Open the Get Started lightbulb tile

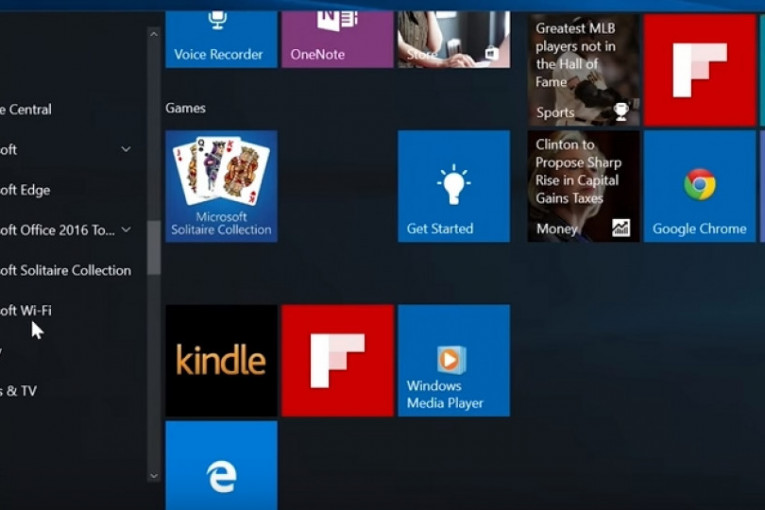coord(453,186)
